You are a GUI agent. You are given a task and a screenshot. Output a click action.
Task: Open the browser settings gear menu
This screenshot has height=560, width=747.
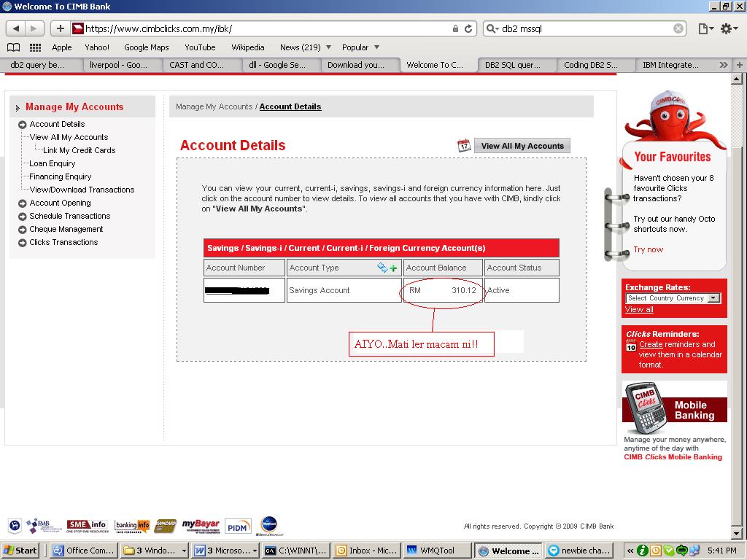(x=729, y=28)
